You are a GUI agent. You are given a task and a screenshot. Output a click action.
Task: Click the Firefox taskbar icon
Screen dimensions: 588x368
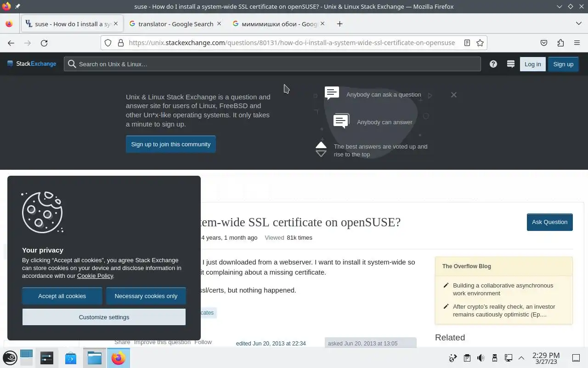pyautogui.click(x=118, y=358)
